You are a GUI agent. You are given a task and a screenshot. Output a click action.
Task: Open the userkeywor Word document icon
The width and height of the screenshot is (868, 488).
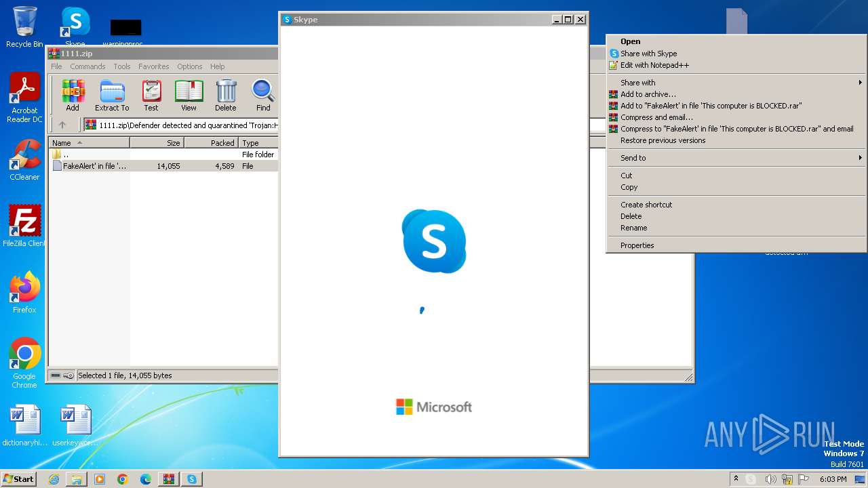click(75, 426)
